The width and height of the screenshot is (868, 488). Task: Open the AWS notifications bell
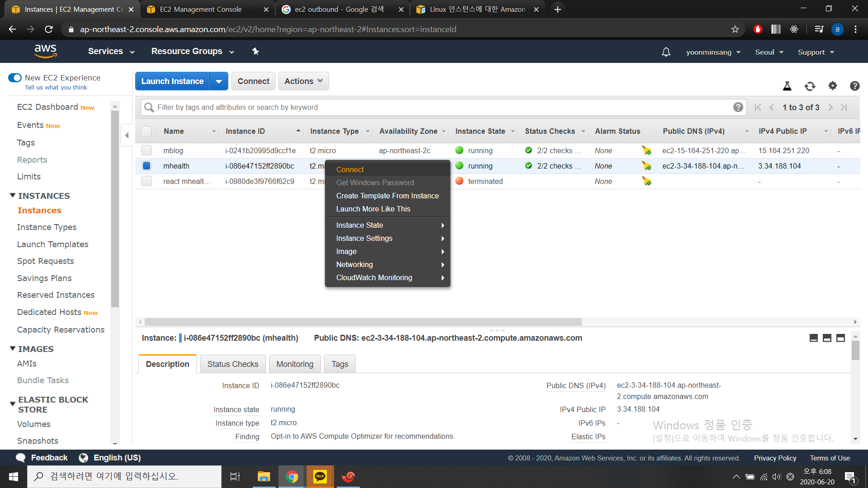tap(666, 52)
